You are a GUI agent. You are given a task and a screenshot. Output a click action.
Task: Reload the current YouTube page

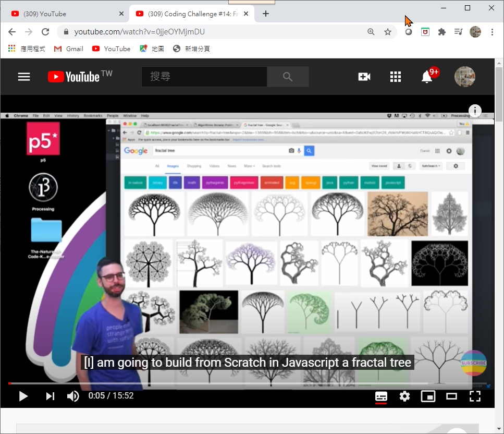[45, 32]
